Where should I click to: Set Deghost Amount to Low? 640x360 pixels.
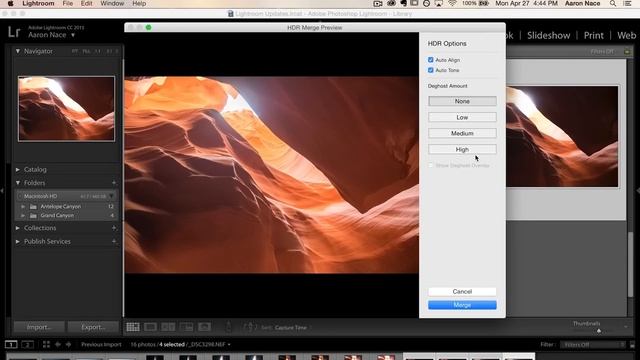point(462,117)
